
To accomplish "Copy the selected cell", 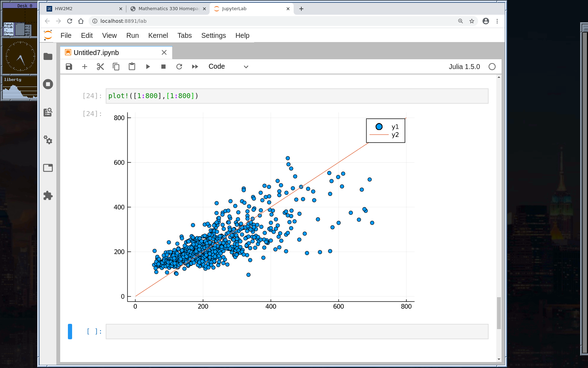I will point(116,67).
